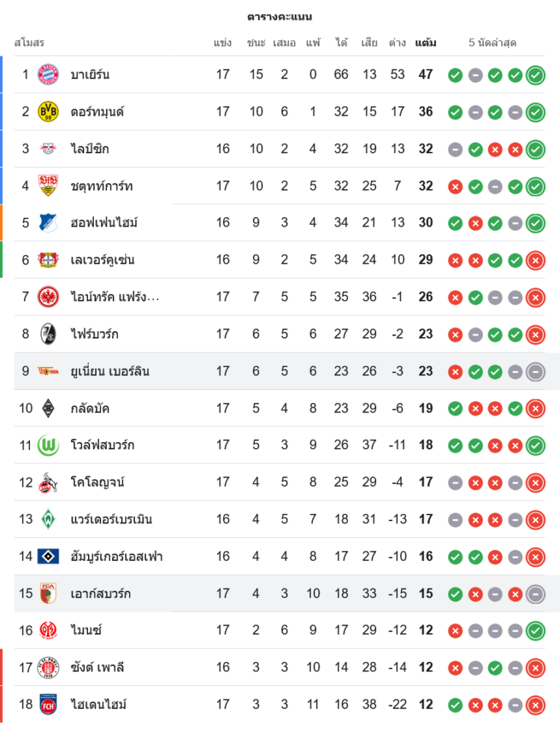Click the Borussia Dortmund BVB logo
The width and height of the screenshot is (560, 733).
coord(48,111)
